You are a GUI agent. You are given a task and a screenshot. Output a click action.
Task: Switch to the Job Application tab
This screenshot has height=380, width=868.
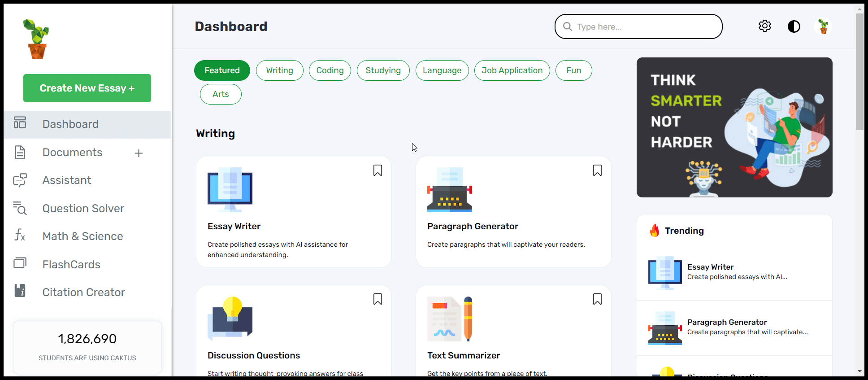coord(512,70)
